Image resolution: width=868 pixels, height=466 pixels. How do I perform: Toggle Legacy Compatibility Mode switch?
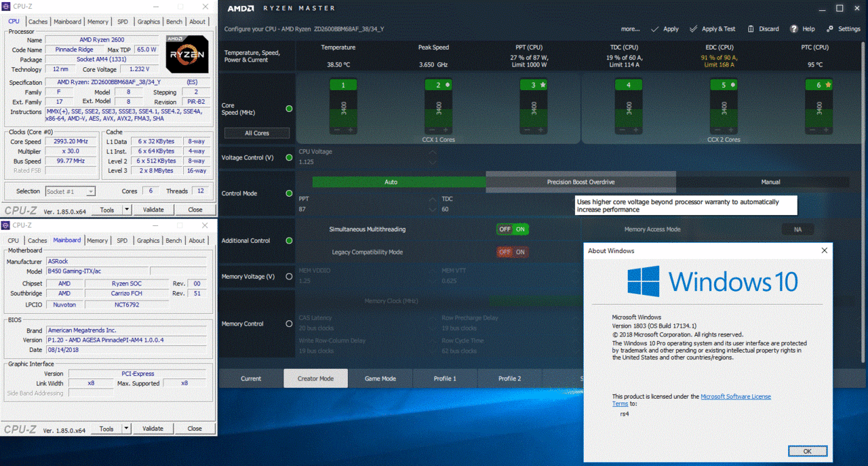pos(513,252)
